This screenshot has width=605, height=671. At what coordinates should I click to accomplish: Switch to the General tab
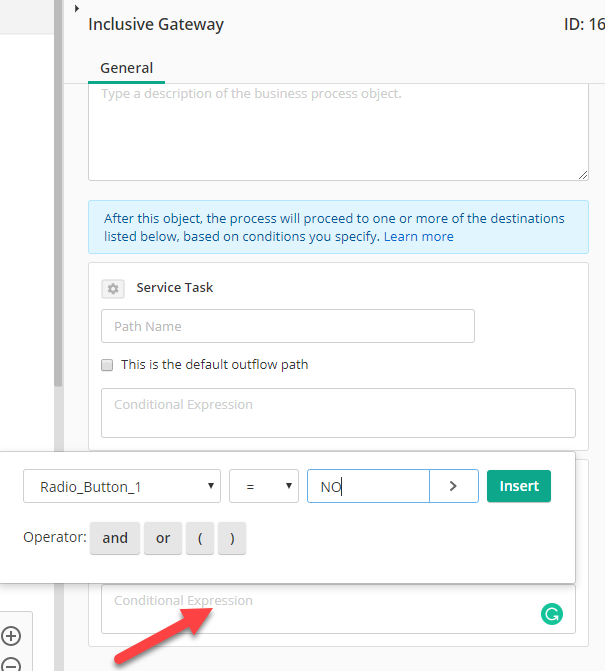tap(126, 68)
